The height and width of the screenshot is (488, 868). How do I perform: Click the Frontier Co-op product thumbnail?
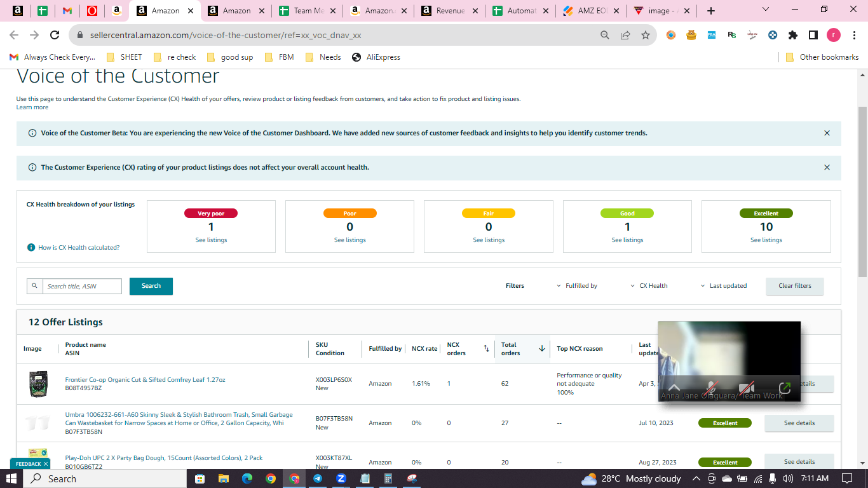click(x=38, y=384)
